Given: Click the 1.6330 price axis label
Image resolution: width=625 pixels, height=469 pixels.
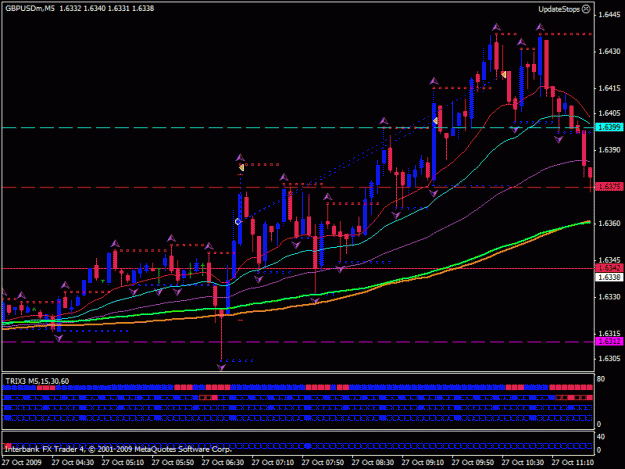Looking at the screenshot, I should 609,297.
